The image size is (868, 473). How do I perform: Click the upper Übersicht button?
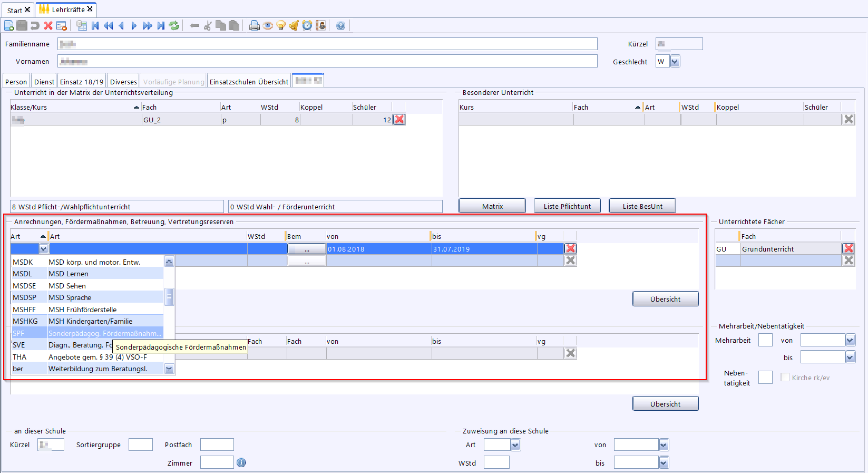tap(665, 299)
